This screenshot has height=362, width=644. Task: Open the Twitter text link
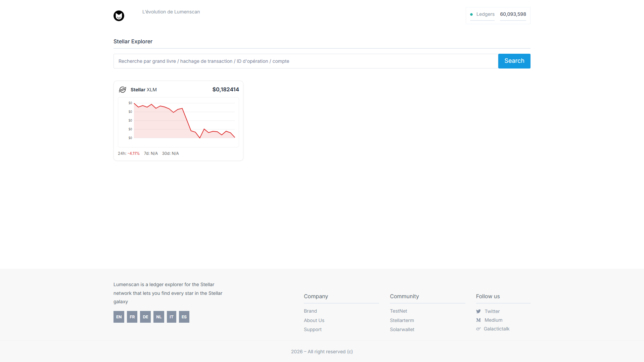(x=492, y=311)
